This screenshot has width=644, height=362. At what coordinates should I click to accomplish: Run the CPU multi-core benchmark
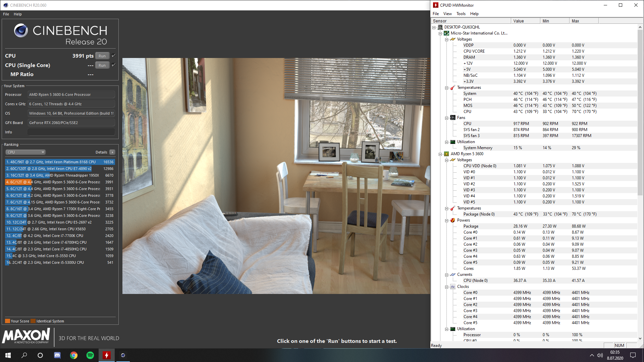(102, 56)
